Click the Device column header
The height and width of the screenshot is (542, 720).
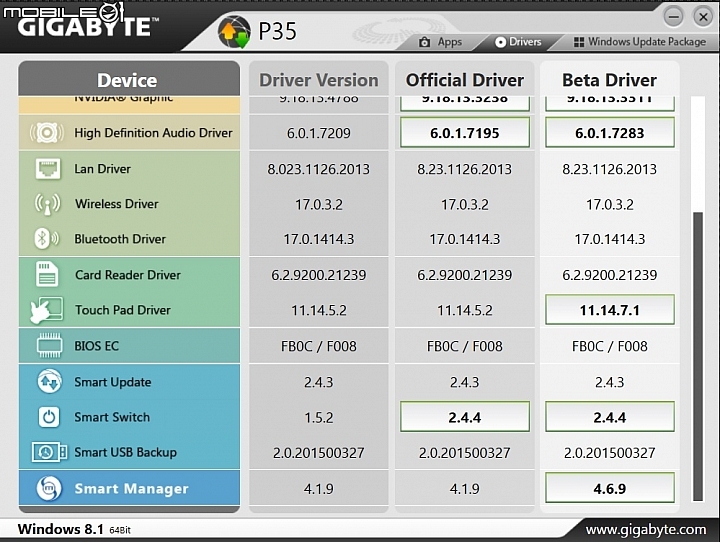point(129,80)
